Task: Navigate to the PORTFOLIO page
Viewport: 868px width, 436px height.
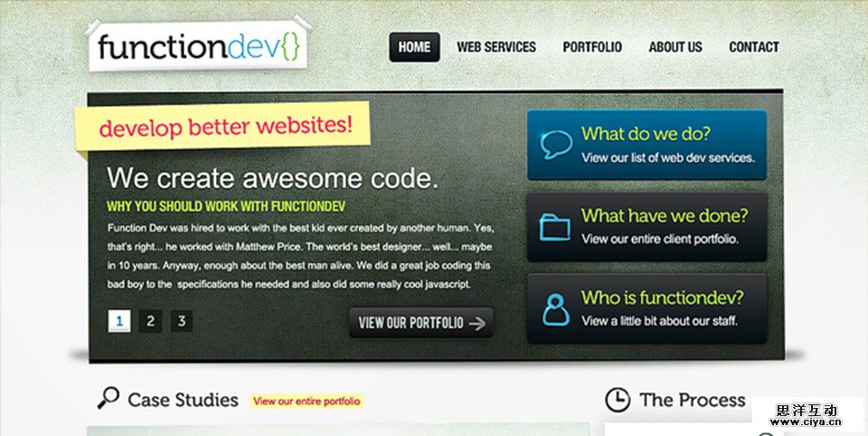Action: [x=592, y=47]
